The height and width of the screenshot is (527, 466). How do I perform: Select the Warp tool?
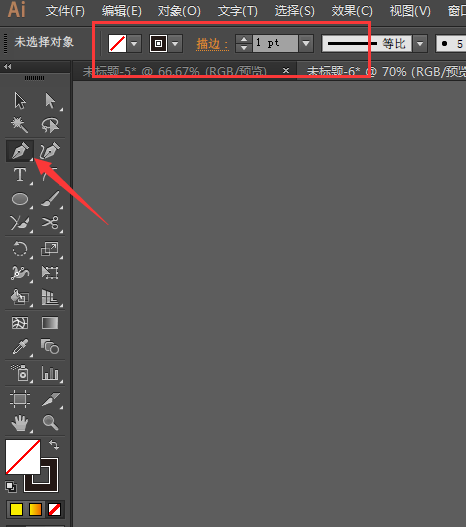(20, 273)
